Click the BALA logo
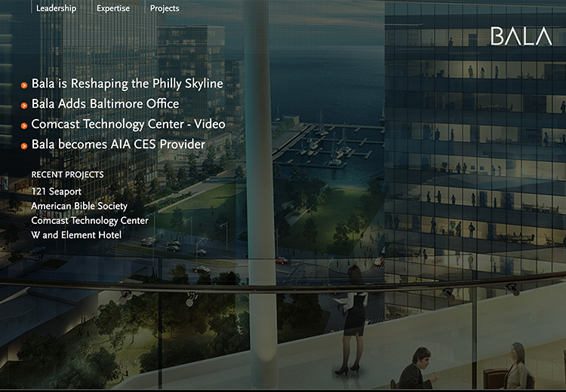The width and height of the screenshot is (566, 392). 521,36
